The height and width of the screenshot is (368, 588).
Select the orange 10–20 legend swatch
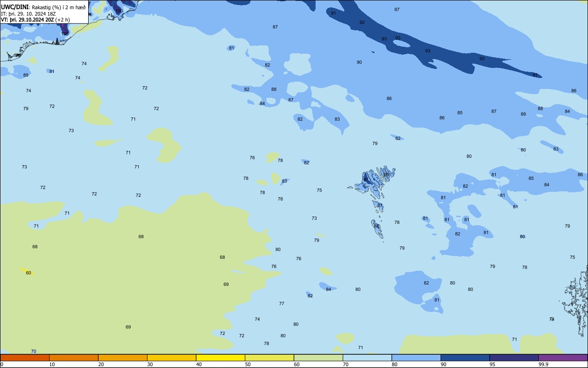pos(73,357)
